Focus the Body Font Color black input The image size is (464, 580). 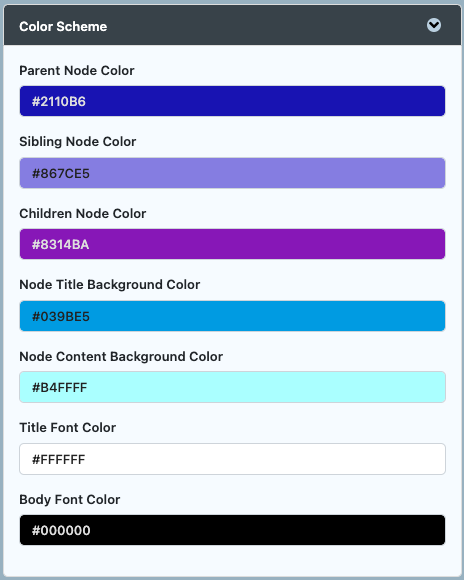click(x=232, y=530)
